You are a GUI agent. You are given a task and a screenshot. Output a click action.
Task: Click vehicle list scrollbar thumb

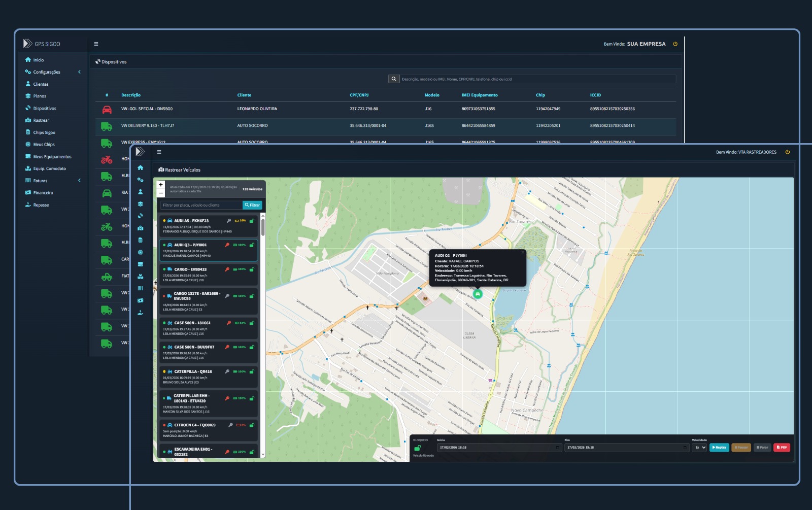[x=263, y=227]
